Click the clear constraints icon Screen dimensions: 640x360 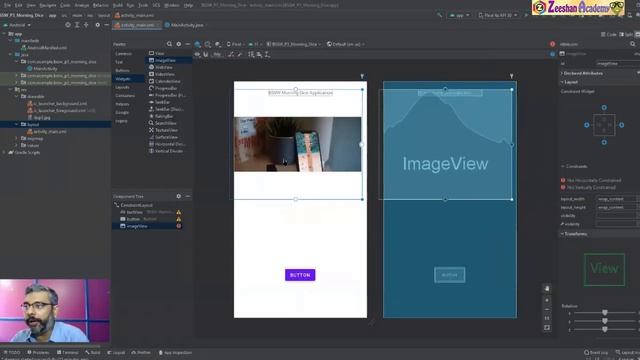pyautogui.click(x=231, y=54)
